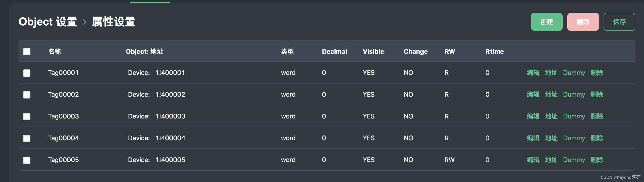Check the box for Tag00001 row
The height and width of the screenshot is (182, 644).
[x=27, y=73]
